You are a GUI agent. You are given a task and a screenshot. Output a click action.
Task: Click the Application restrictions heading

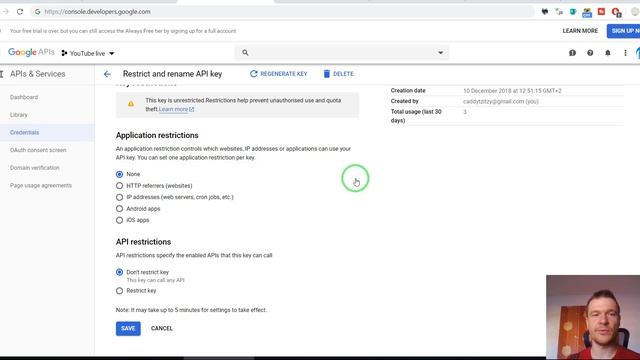point(157,135)
